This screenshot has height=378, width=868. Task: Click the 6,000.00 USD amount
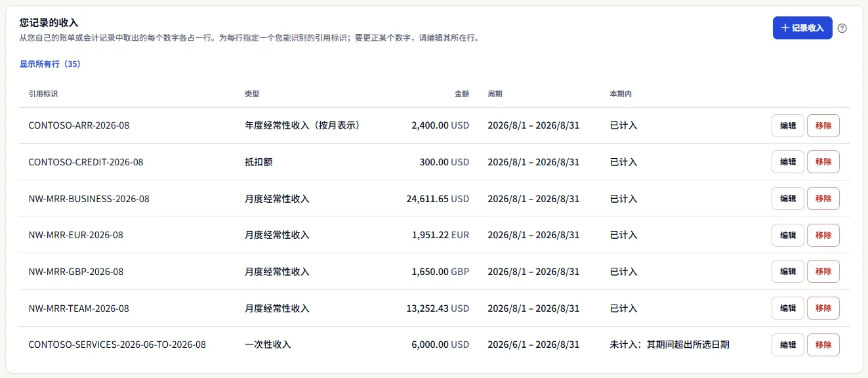click(x=440, y=345)
